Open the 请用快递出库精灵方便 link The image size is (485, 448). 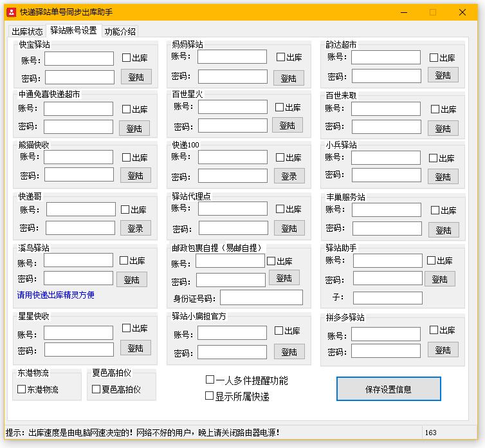[56, 294]
